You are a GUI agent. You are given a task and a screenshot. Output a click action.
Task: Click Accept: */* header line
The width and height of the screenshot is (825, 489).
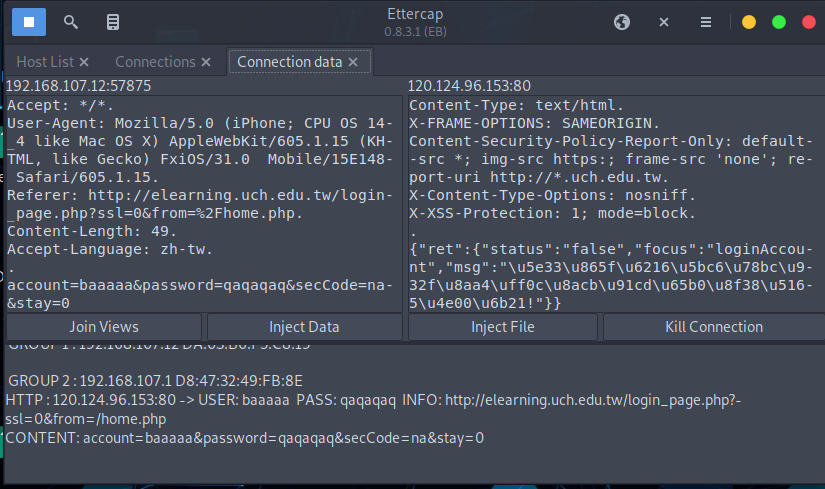point(60,105)
